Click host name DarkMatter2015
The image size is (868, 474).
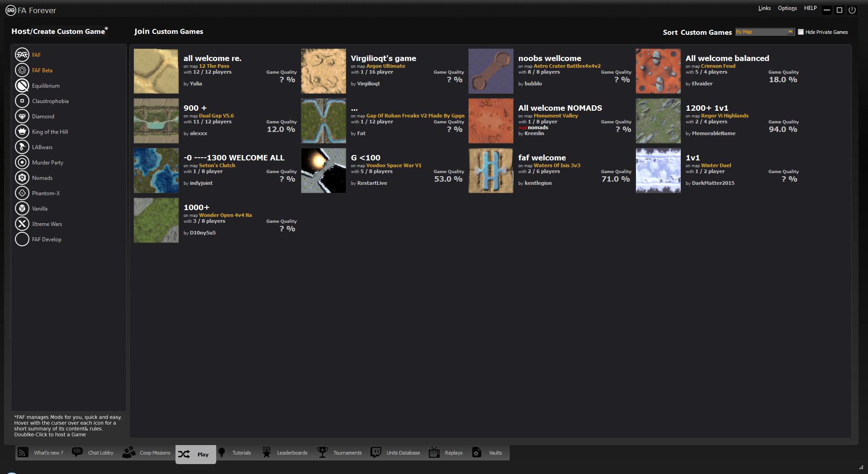pos(713,183)
